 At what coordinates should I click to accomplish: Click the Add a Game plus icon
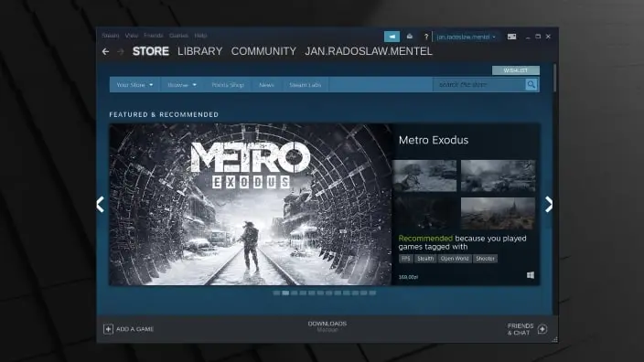coord(108,329)
